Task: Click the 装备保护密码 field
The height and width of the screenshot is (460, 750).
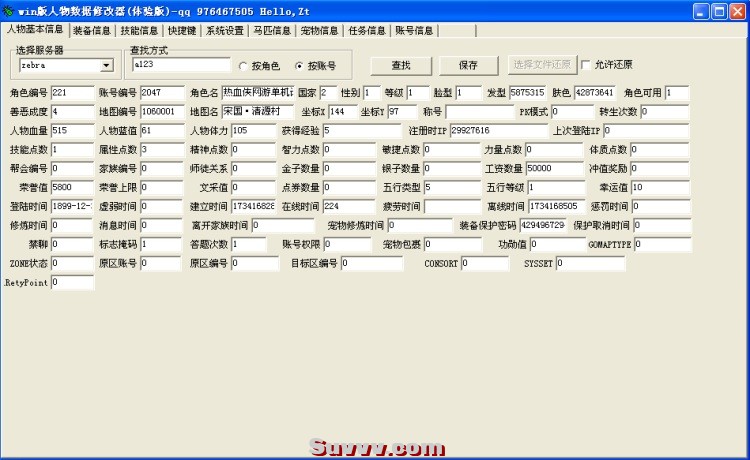Action: click(x=543, y=225)
